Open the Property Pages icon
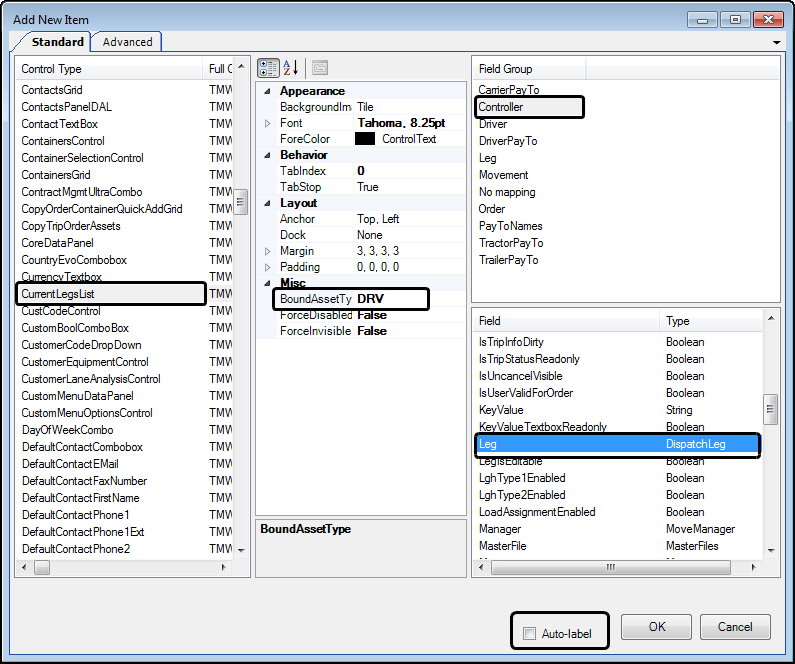This screenshot has height=664, width=795. point(320,68)
